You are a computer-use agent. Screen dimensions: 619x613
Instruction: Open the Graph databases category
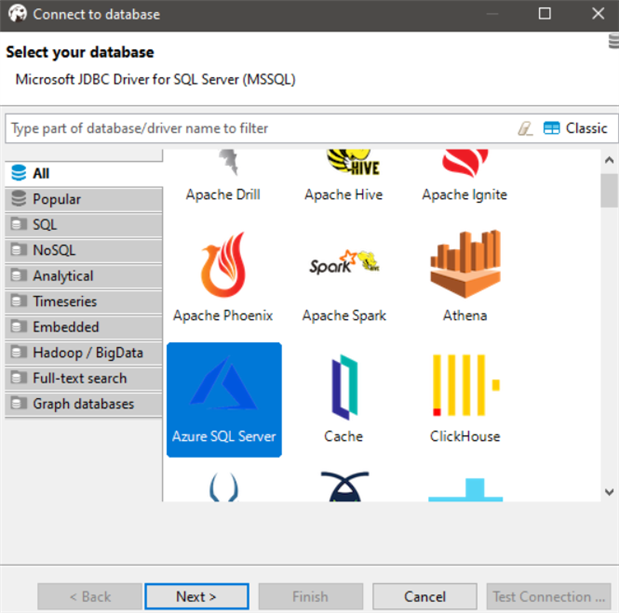(83, 404)
